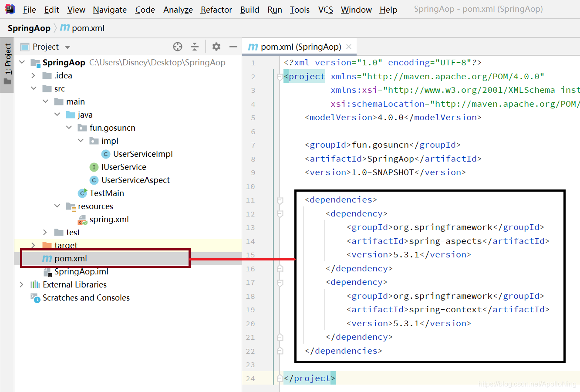Click the resources folder icon
This screenshot has height=392, width=580.
pos(71,206)
